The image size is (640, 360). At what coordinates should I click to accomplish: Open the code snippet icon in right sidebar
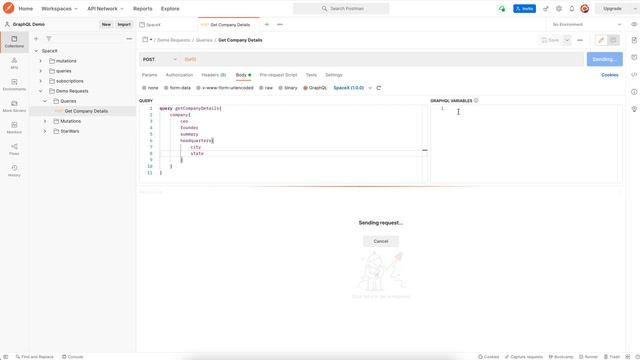(634, 75)
